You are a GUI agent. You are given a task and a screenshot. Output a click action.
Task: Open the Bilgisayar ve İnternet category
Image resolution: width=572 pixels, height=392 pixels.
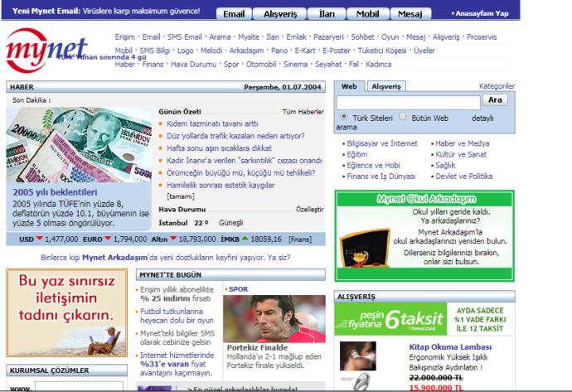click(x=382, y=143)
